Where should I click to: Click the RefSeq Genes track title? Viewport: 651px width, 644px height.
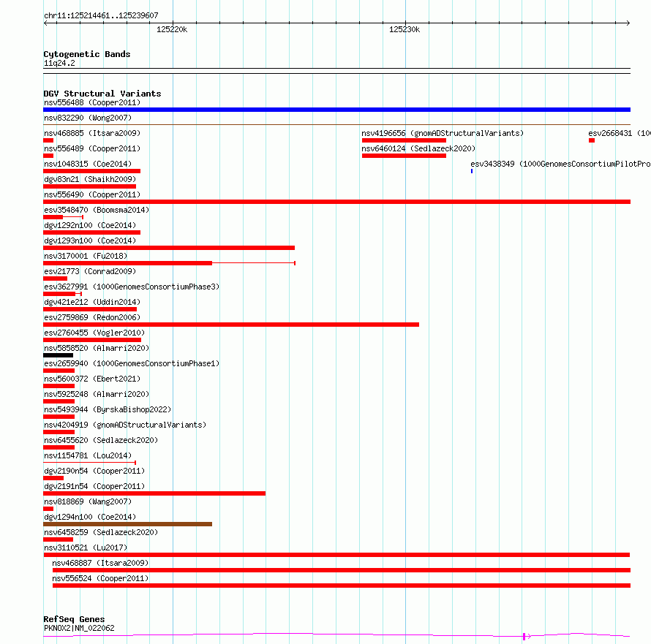pos(74,620)
